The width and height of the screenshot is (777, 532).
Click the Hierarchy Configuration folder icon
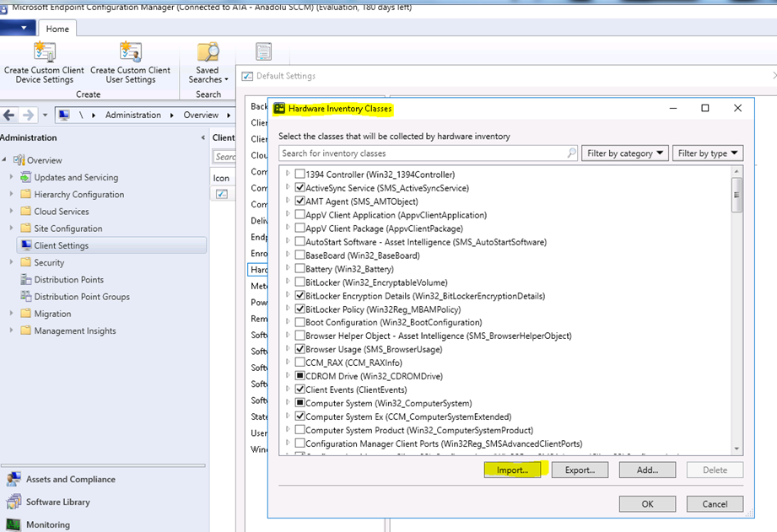tap(26, 194)
